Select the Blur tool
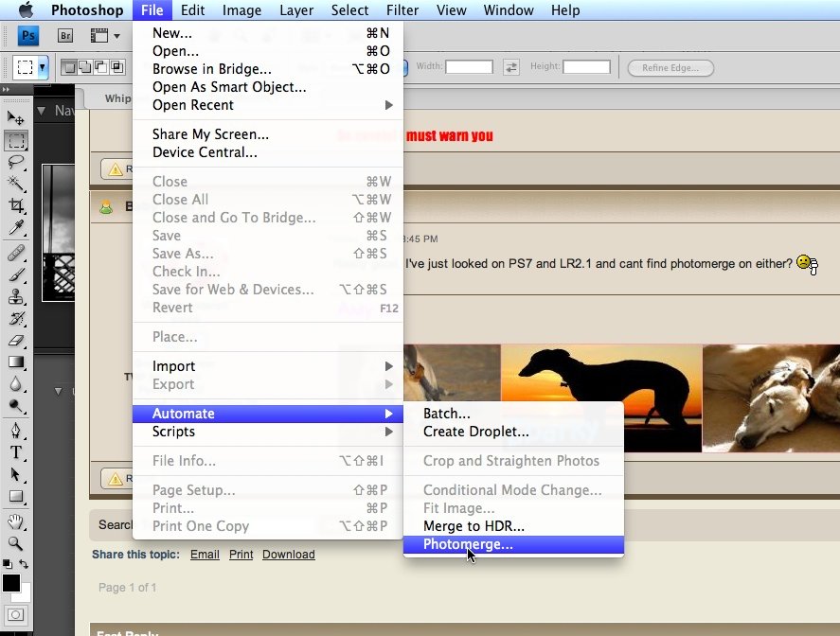The image size is (840, 636). (15, 384)
